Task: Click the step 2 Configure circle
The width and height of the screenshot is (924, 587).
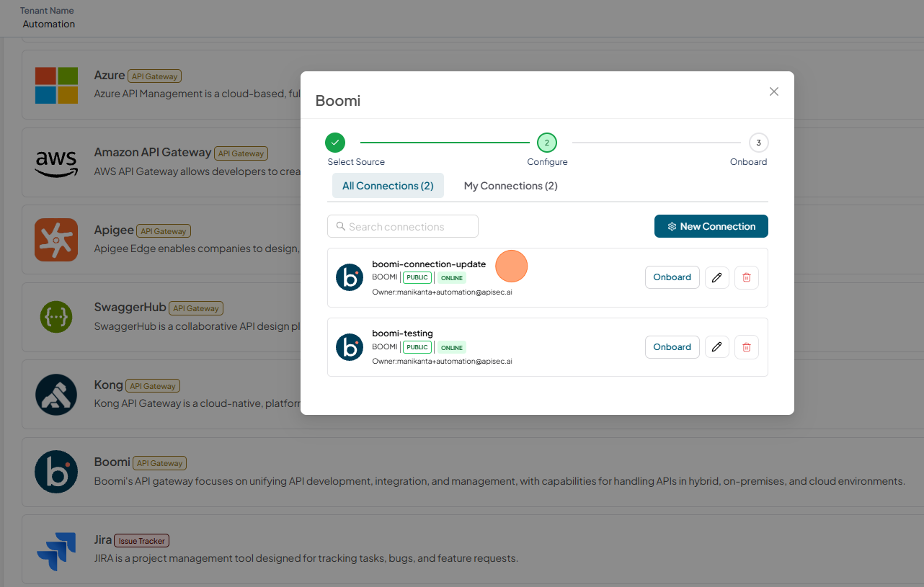Action: 547,143
